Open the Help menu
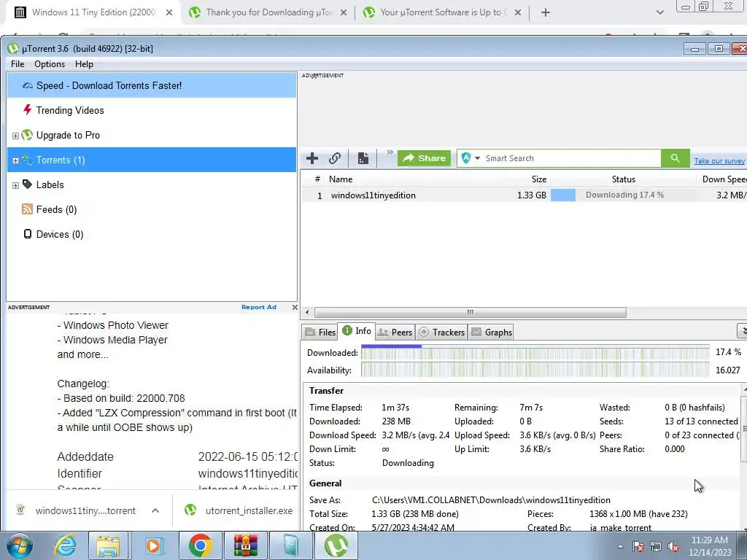This screenshot has height=560, width=747. pyautogui.click(x=85, y=64)
